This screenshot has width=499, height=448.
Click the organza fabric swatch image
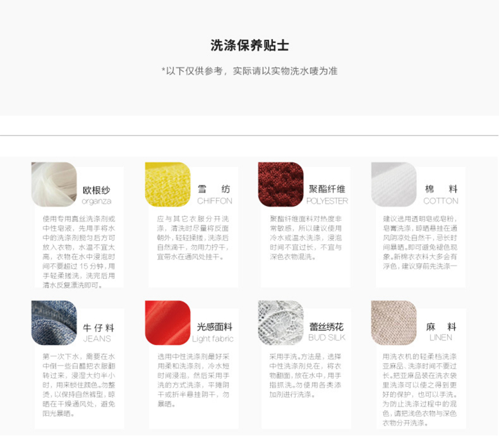click(x=54, y=185)
